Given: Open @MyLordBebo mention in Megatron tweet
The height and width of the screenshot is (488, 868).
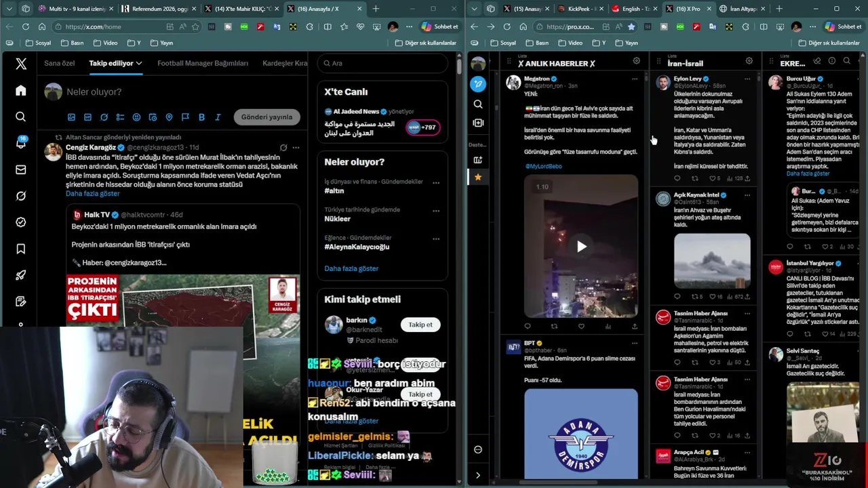Looking at the screenshot, I should pos(543,166).
